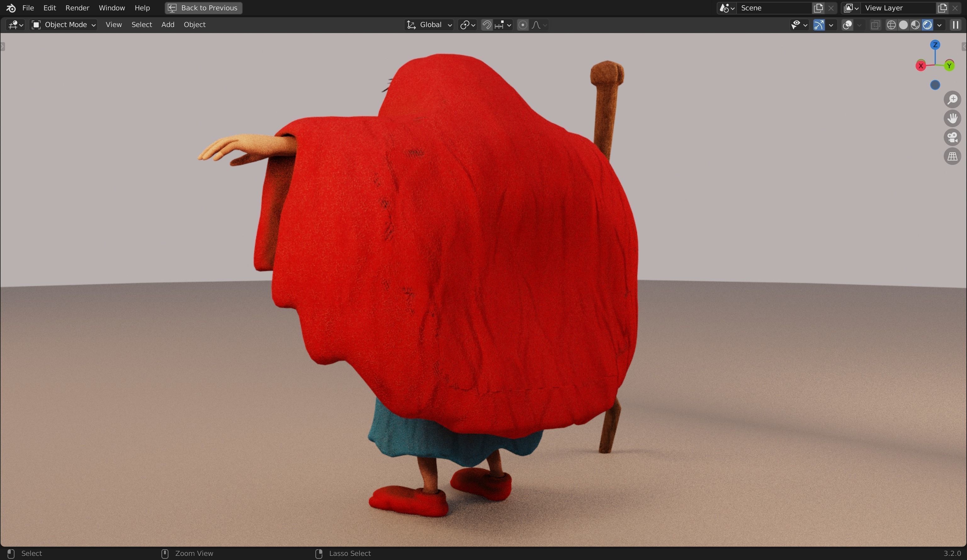Open the Window menu
Image resolution: width=967 pixels, height=560 pixels.
tap(112, 8)
